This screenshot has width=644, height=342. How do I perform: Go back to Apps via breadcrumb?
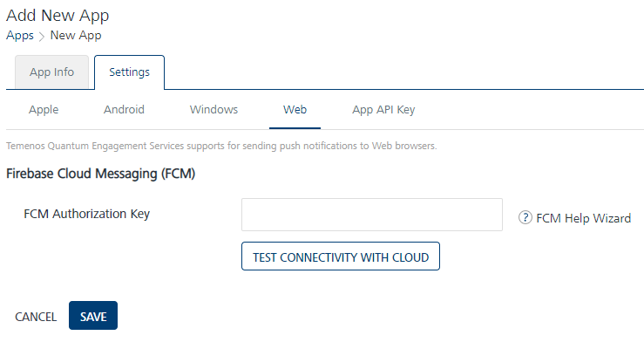(20, 36)
